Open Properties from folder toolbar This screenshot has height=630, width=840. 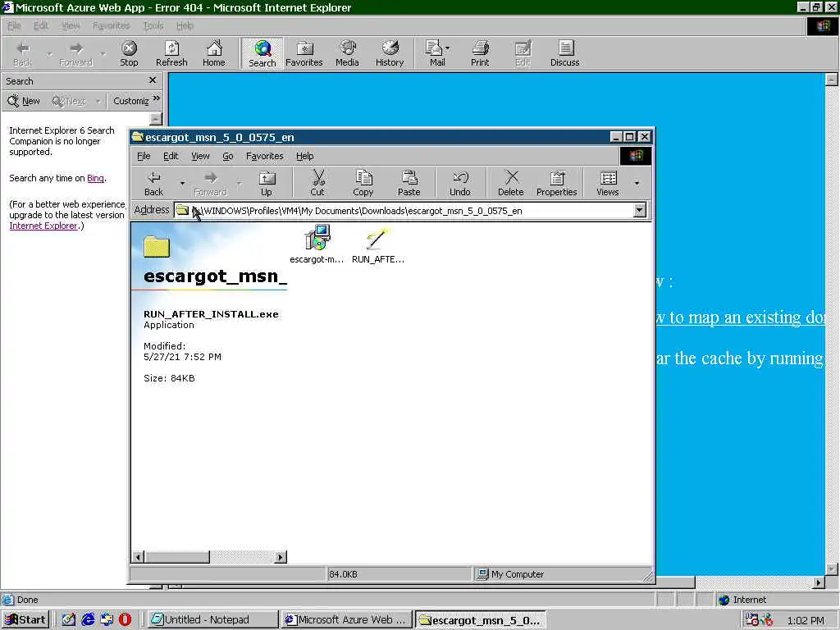pos(557,183)
